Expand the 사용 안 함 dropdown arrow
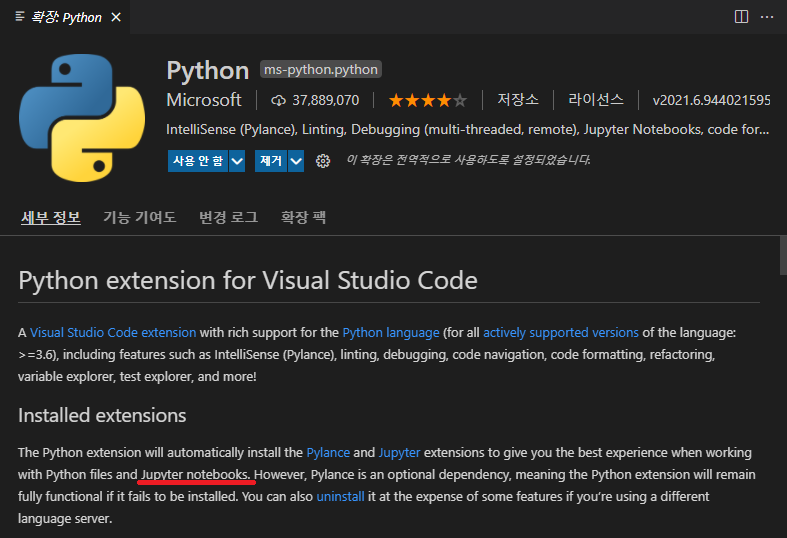The width and height of the screenshot is (787, 538). tap(237, 161)
